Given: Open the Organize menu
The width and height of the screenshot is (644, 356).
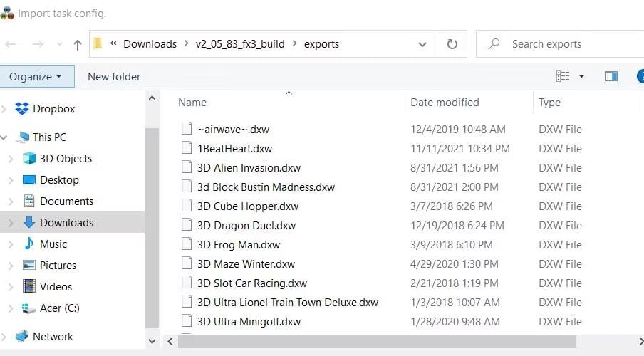Looking at the screenshot, I should pos(36,76).
